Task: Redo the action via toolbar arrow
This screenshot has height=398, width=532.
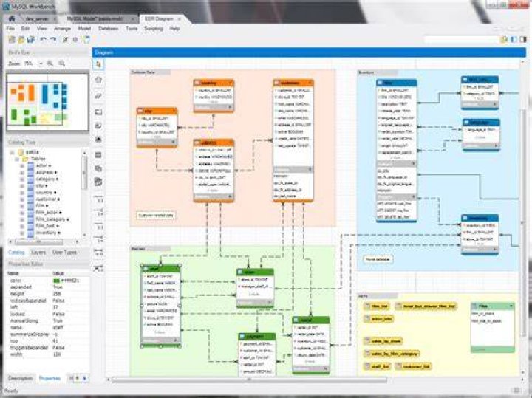Action: pyautogui.click(x=53, y=40)
